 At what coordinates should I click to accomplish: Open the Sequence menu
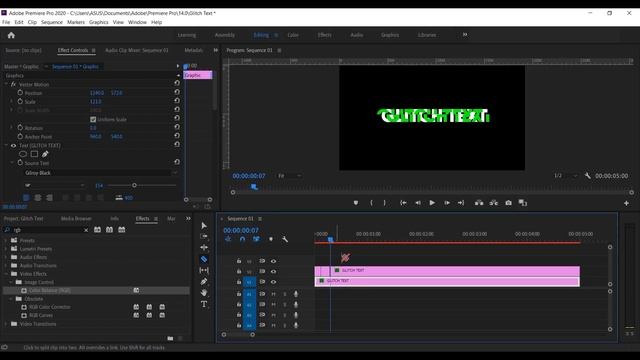point(52,22)
